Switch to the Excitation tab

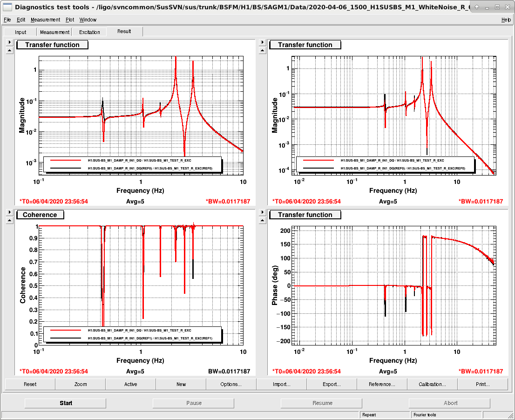tap(89, 32)
